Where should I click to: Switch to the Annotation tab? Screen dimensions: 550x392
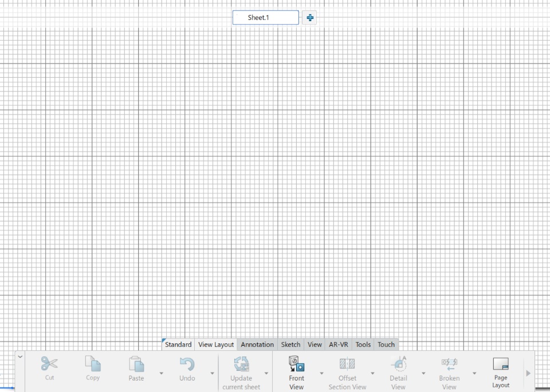[257, 345]
